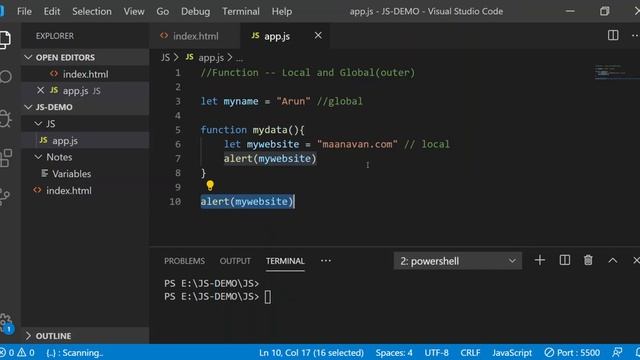Open the Search activity bar icon
The height and width of the screenshot is (360, 640).
click(x=6, y=77)
